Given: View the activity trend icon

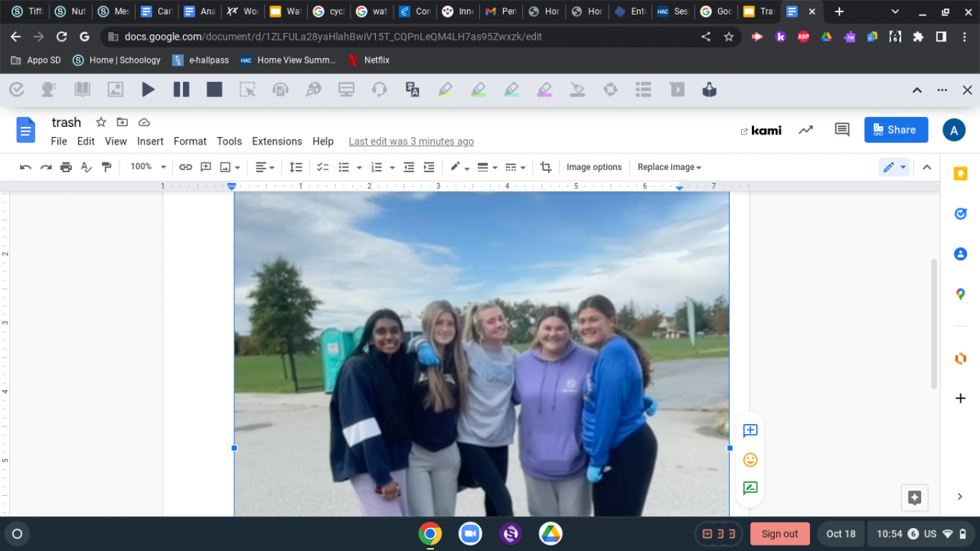Looking at the screenshot, I should tap(805, 130).
